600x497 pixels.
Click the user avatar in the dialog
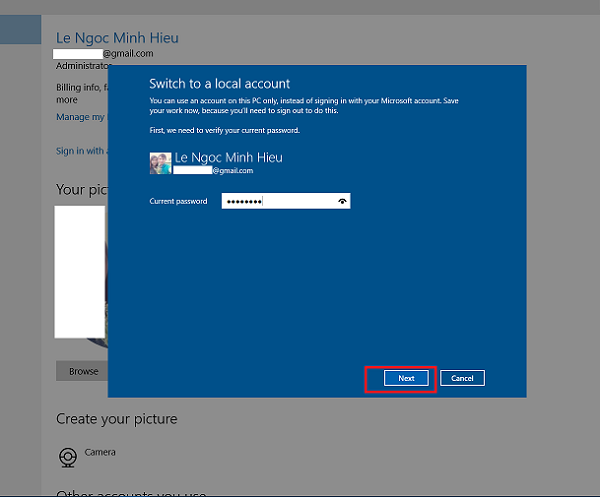160,163
